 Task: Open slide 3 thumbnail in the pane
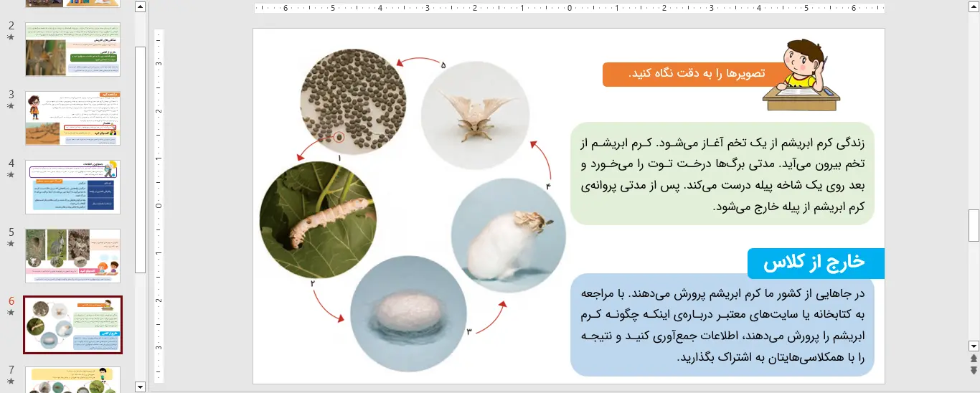[x=72, y=118]
